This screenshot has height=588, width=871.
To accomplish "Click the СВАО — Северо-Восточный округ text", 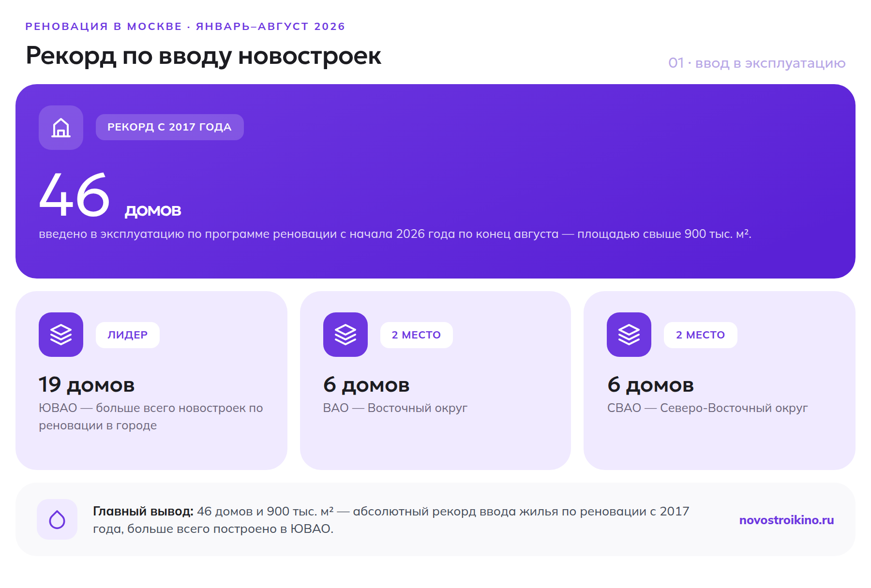I will 707,408.
